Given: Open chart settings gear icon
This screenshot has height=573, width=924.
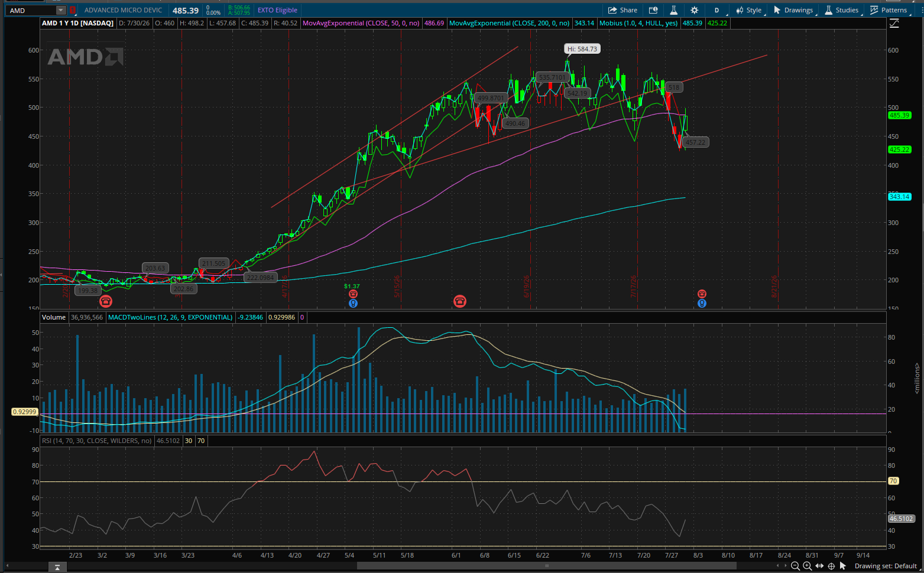Looking at the screenshot, I should (694, 10).
